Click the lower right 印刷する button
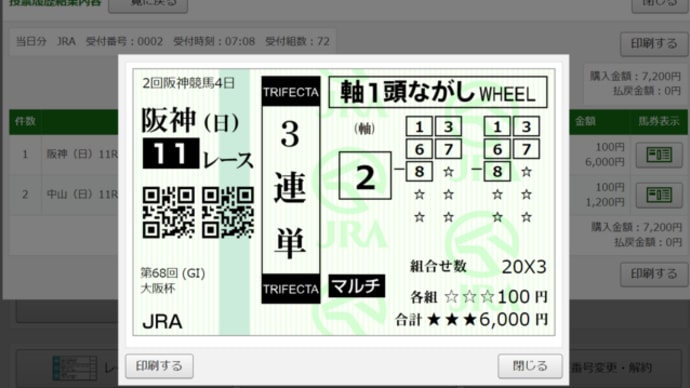This screenshot has height=388, width=690. [653, 274]
